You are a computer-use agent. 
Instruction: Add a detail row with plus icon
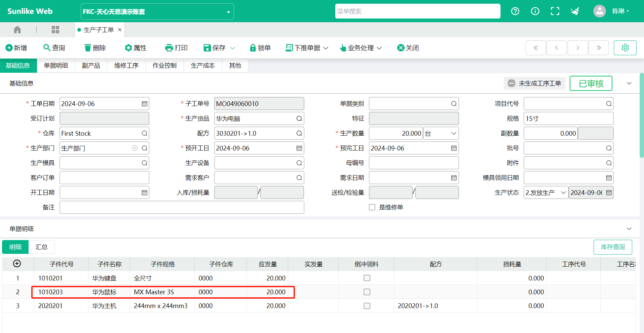pos(17,264)
